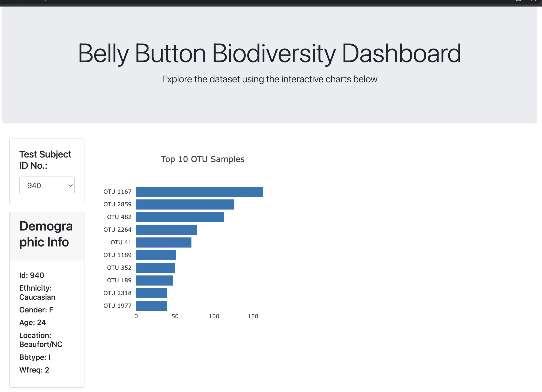Click the Id: 940 entry
The image size is (542, 392).
[31, 275]
